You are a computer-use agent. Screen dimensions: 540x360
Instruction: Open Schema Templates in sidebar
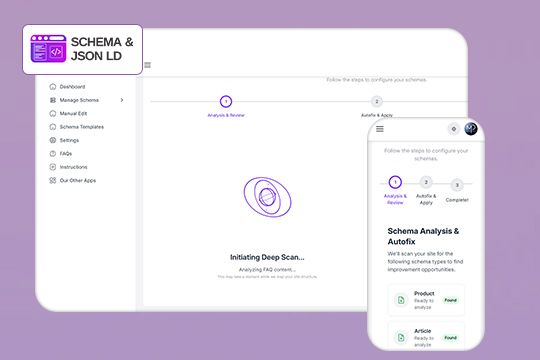point(82,127)
